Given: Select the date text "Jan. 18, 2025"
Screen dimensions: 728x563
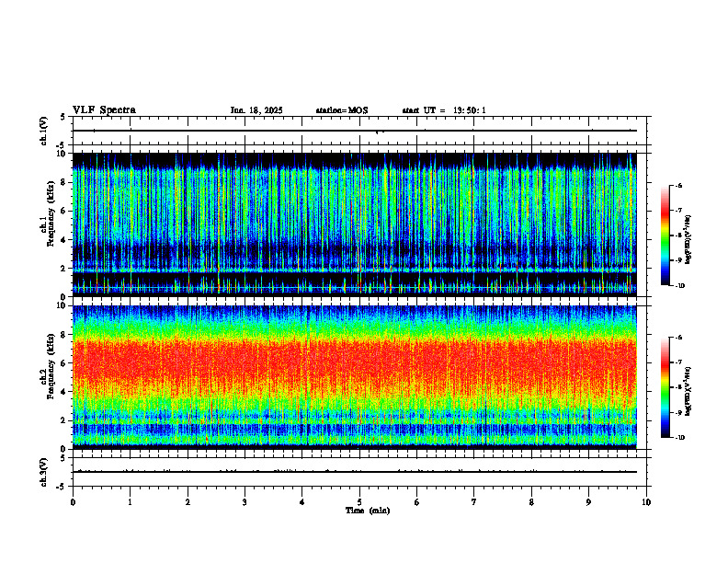Looking at the screenshot, I should [256, 110].
